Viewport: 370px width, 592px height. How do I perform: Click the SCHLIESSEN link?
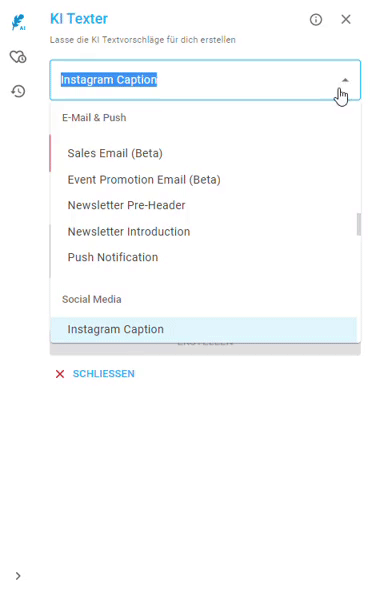pyautogui.click(x=103, y=374)
